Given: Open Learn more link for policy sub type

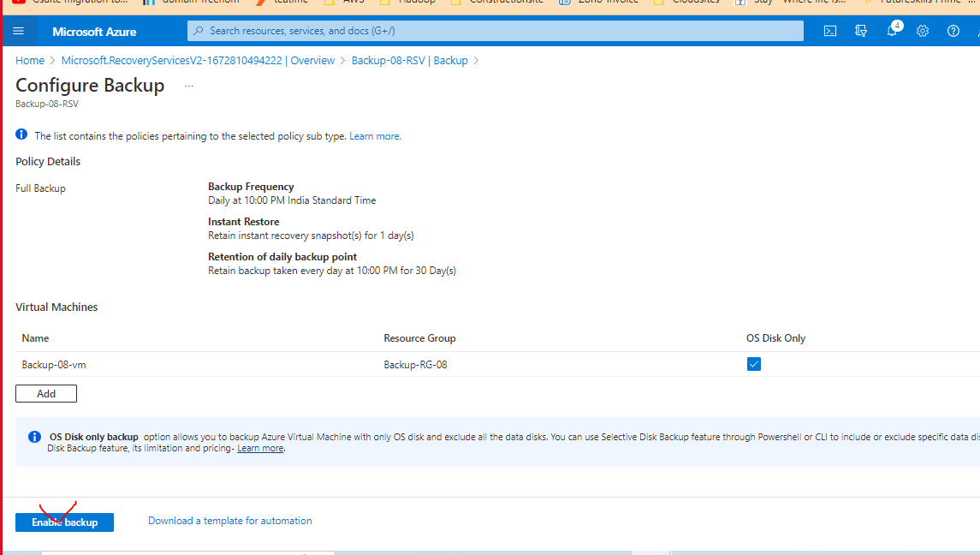Looking at the screenshot, I should 375,136.
